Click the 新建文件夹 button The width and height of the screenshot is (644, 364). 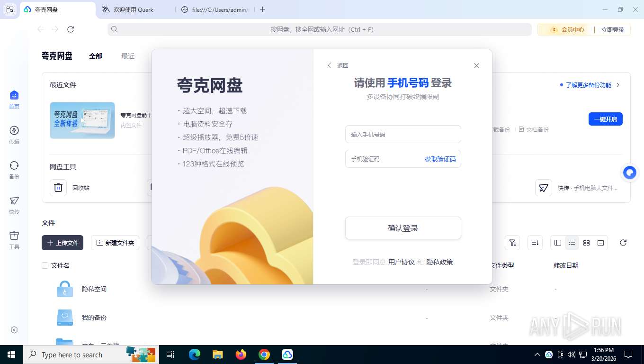tap(115, 243)
